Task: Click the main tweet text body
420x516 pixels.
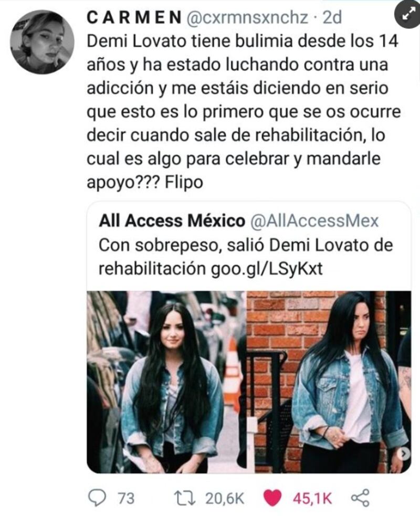Action: pos(244,112)
